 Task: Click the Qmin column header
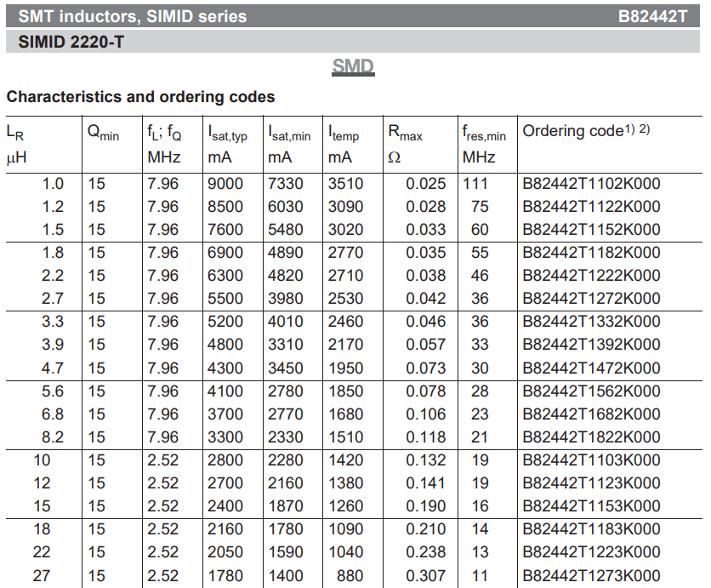[103, 133]
